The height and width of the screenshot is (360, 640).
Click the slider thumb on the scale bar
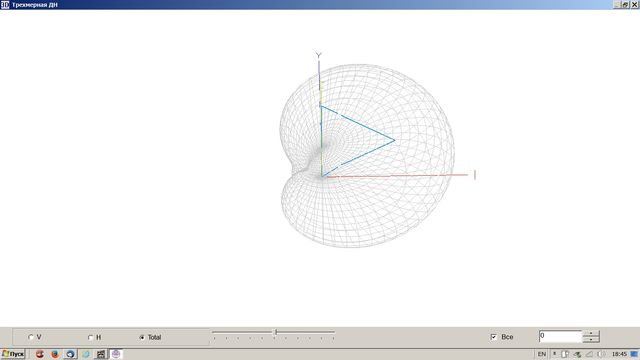coord(276,332)
